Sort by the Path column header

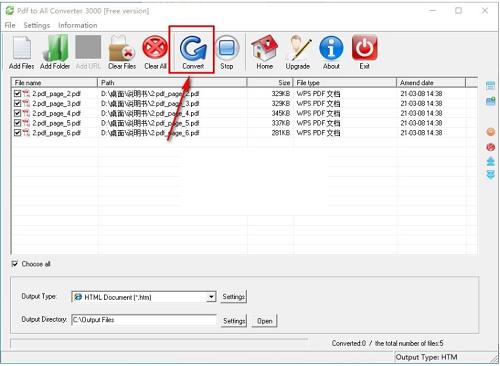point(172,82)
